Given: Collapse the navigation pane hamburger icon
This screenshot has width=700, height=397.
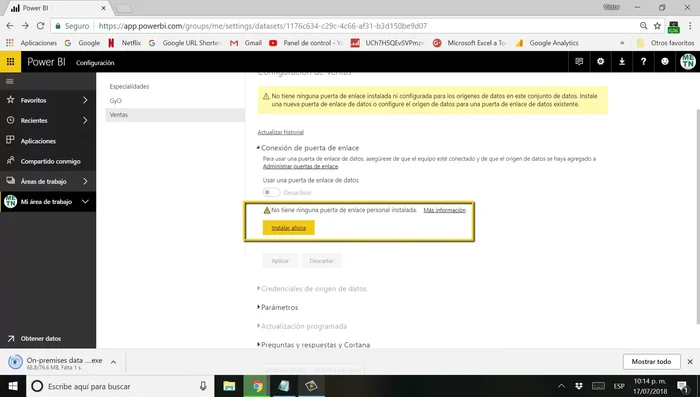Looking at the screenshot, I should point(9,81).
